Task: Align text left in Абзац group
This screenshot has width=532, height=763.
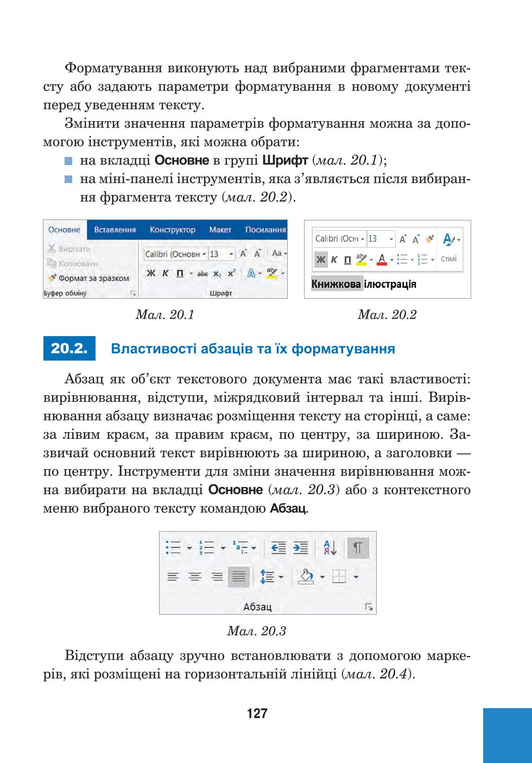Action: click(173, 577)
